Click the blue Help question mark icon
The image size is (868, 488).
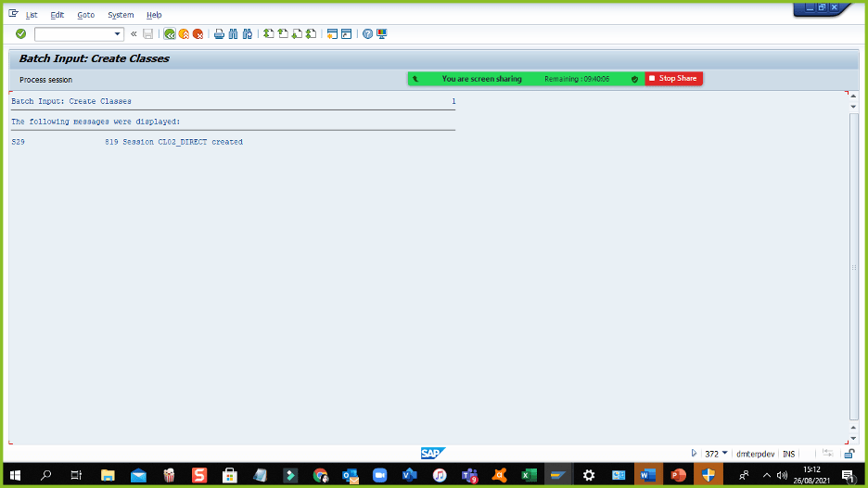pyautogui.click(x=368, y=34)
